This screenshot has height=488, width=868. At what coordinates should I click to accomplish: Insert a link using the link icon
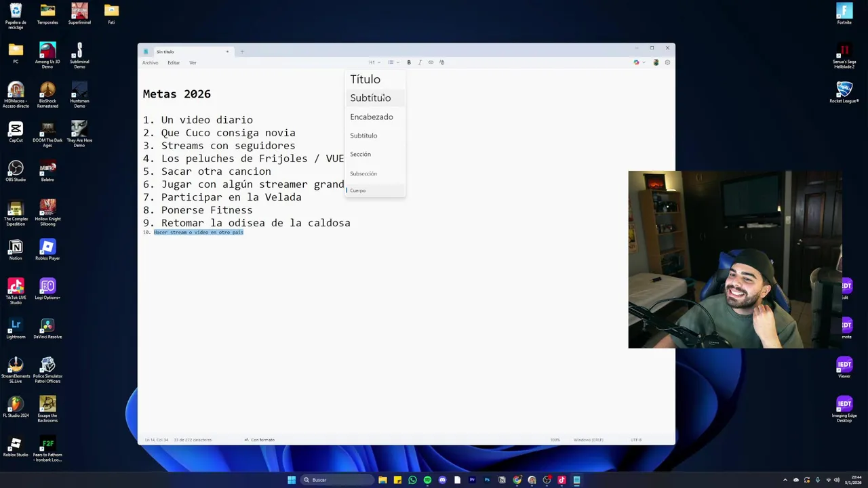pos(431,62)
